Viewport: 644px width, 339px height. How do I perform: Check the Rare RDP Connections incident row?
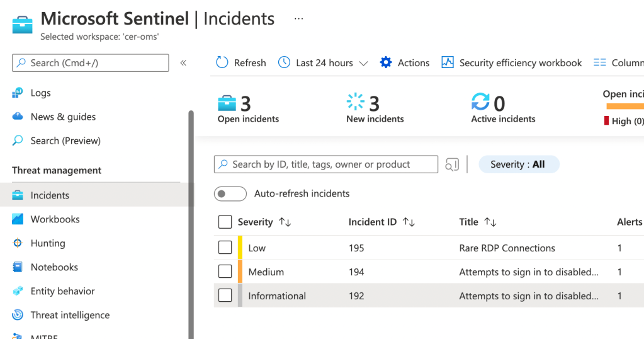pyautogui.click(x=225, y=248)
